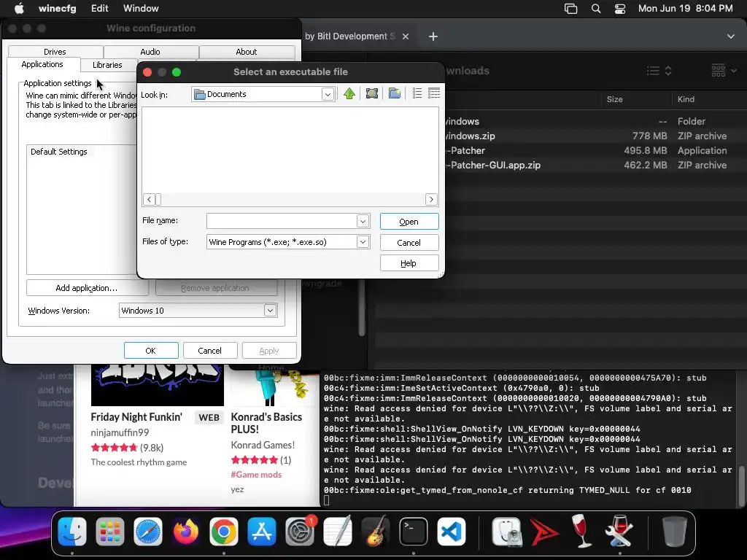The width and height of the screenshot is (747, 560).
Task: Open the Trash in the dock
Action: pyautogui.click(x=675, y=532)
